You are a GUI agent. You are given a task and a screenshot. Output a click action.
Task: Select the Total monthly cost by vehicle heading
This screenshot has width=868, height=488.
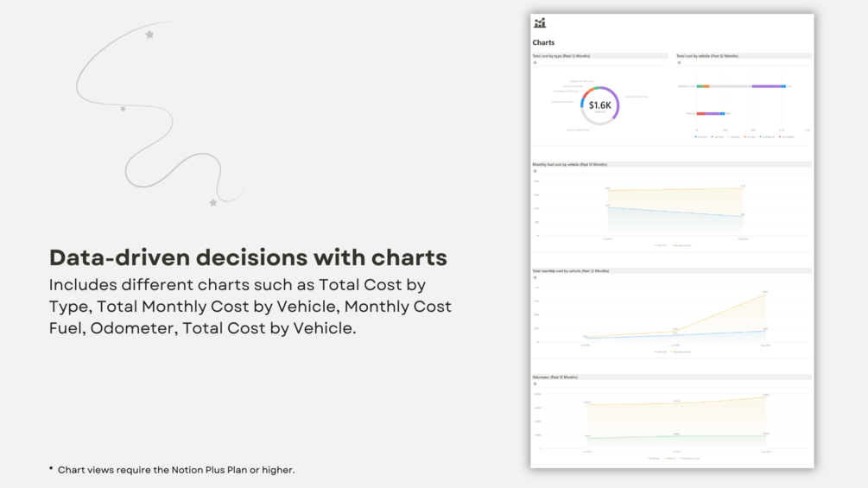(569, 271)
